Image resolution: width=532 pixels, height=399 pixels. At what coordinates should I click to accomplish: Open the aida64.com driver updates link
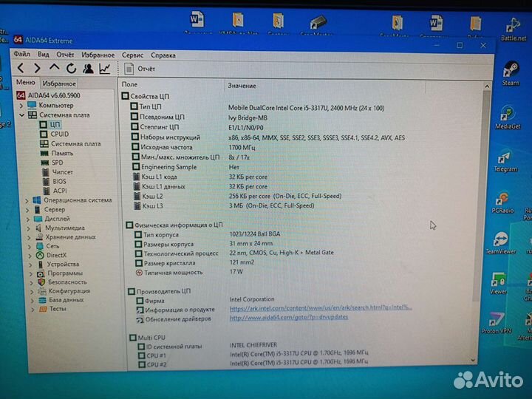pyautogui.click(x=289, y=317)
